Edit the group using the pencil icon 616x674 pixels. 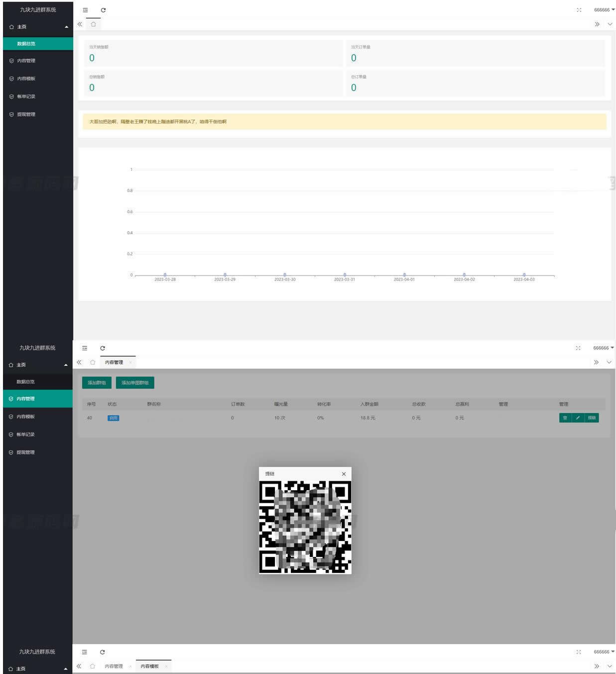(x=578, y=418)
